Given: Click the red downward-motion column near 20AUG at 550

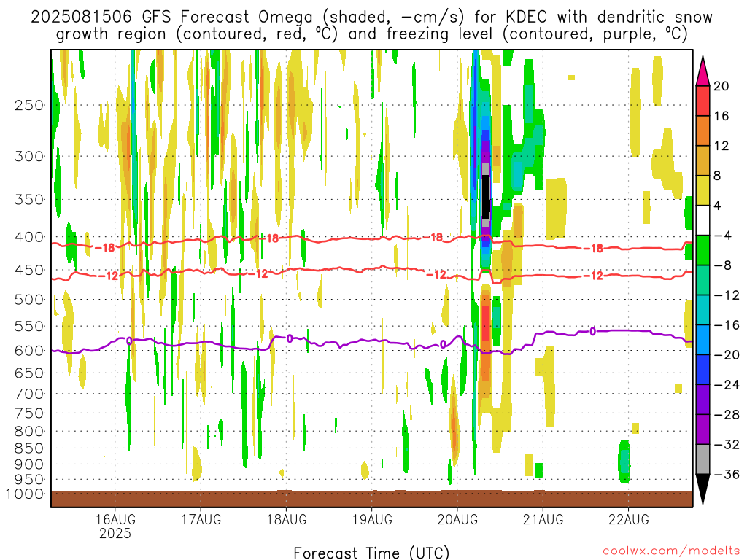Looking at the screenshot, I should point(485,324).
